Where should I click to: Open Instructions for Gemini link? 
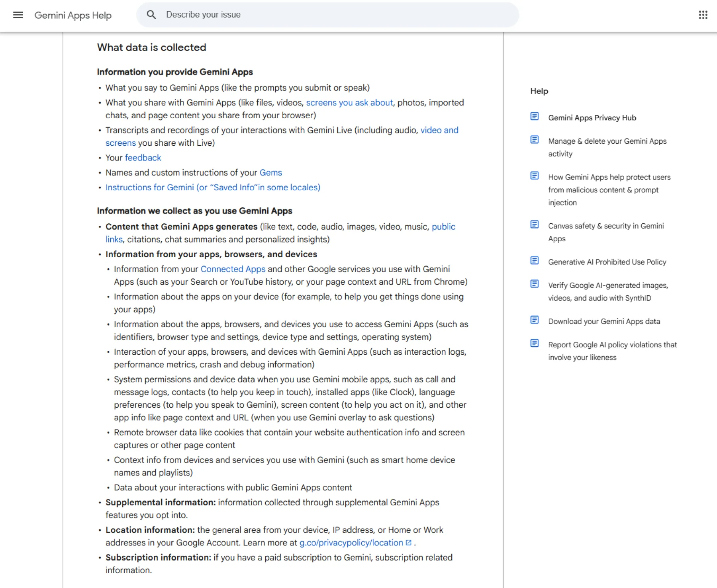(213, 188)
